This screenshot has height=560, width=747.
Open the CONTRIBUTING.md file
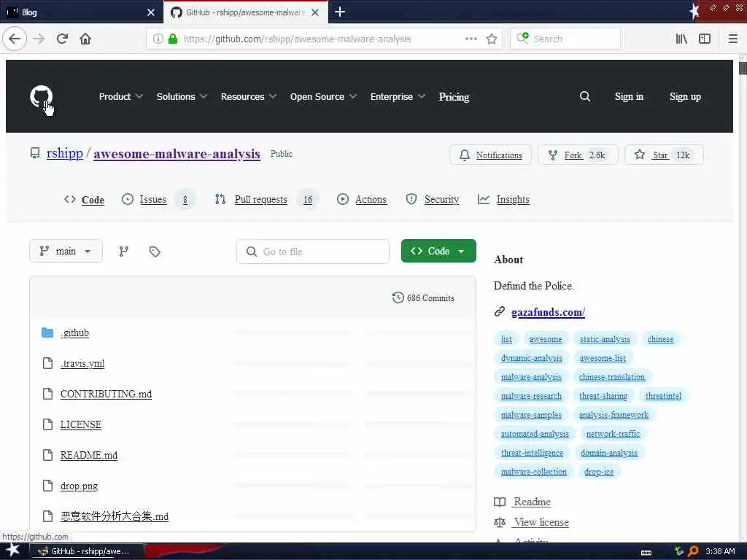106,394
